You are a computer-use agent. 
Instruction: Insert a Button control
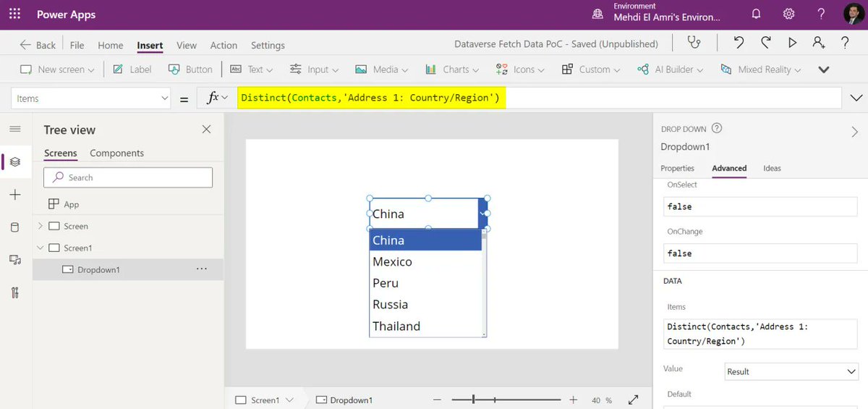[x=190, y=69]
